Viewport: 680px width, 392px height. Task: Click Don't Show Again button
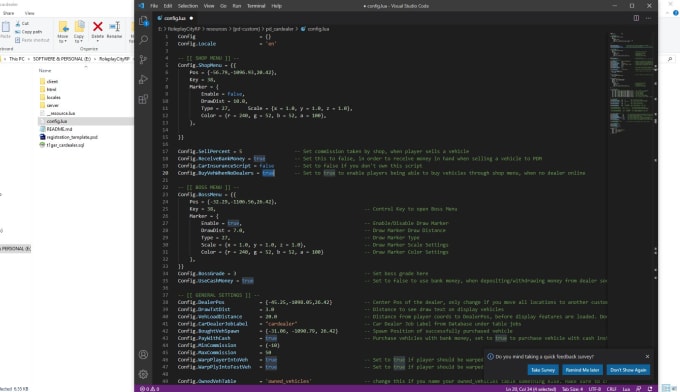pos(628,370)
